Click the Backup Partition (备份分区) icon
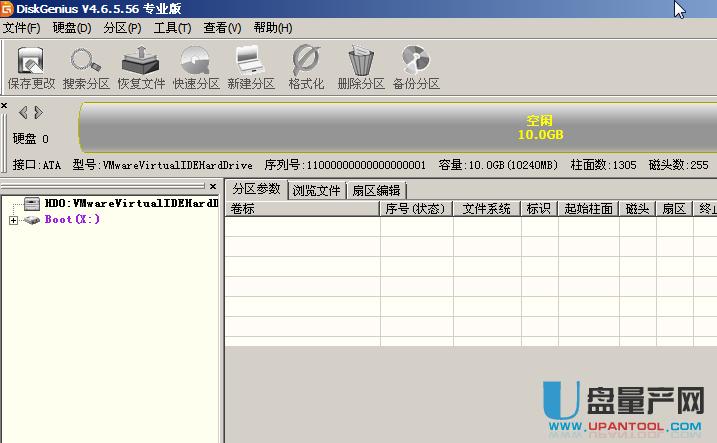 pos(416,67)
